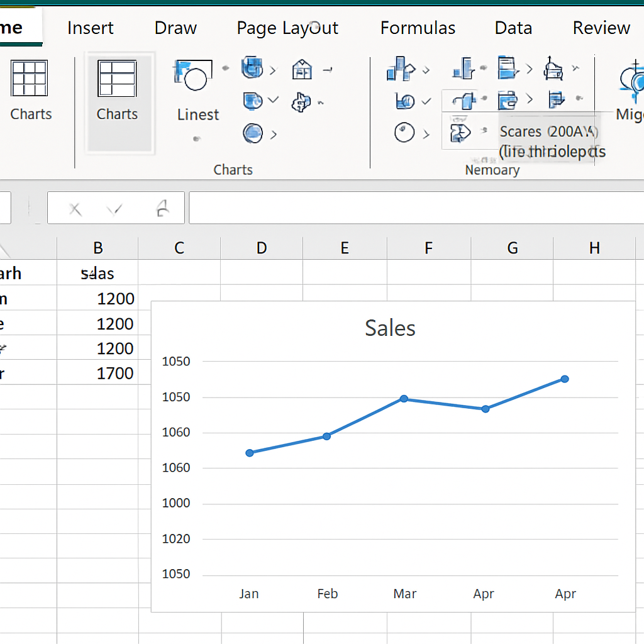
Task: Click the arrow-shaped icon left of Scares text
Action: click(460, 133)
